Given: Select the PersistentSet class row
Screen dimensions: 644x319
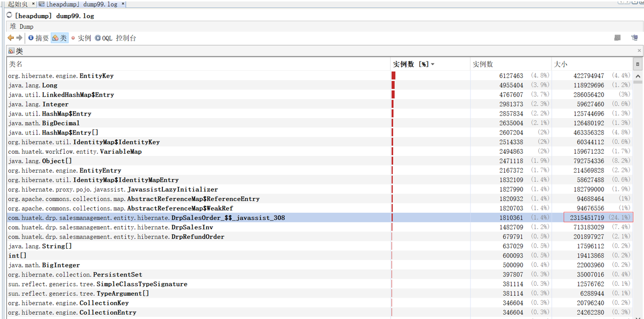Looking at the screenshot, I should [320, 275].
